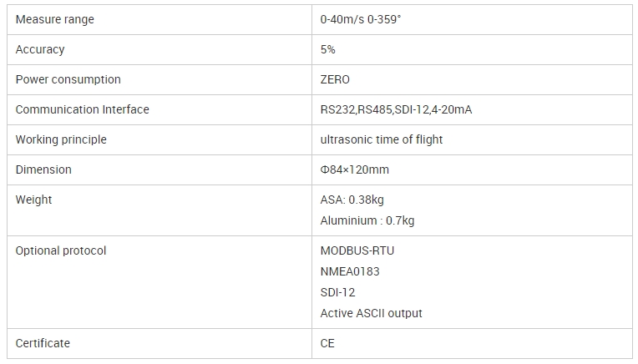Select the "Aluminium : 0.7kg" weight line

(367, 220)
